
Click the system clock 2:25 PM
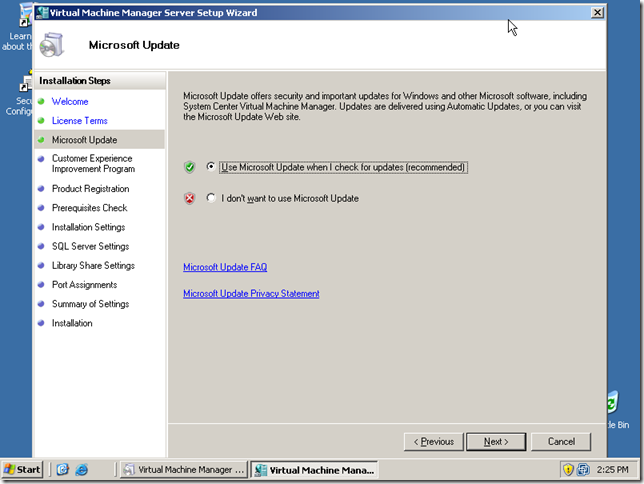tap(612, 470)
